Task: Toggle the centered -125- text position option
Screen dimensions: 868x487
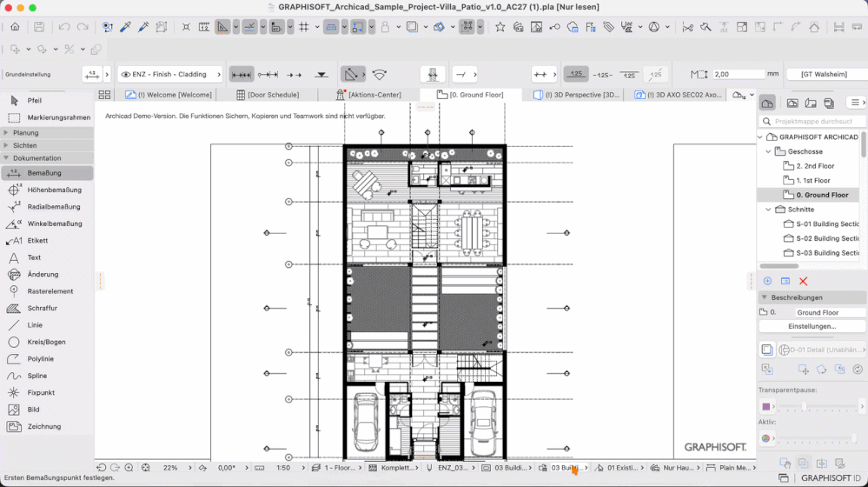Action: pyautogui.click(x=602, y=74)
